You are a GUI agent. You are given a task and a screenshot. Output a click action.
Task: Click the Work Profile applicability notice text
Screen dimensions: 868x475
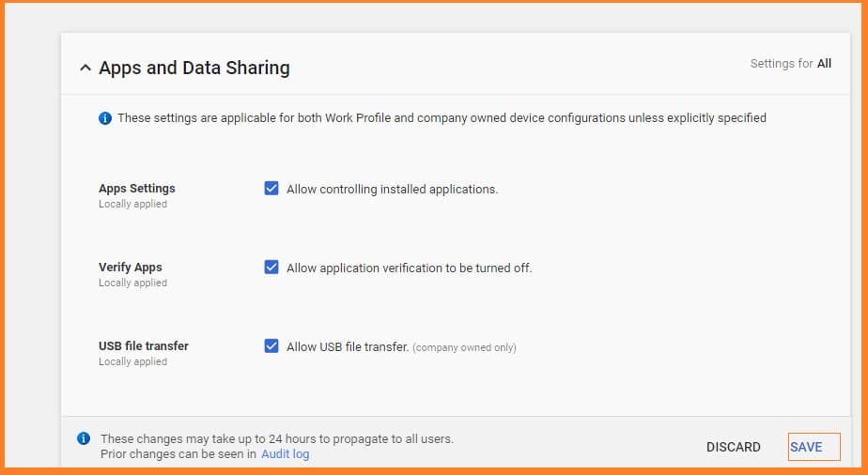pos(442,118)
